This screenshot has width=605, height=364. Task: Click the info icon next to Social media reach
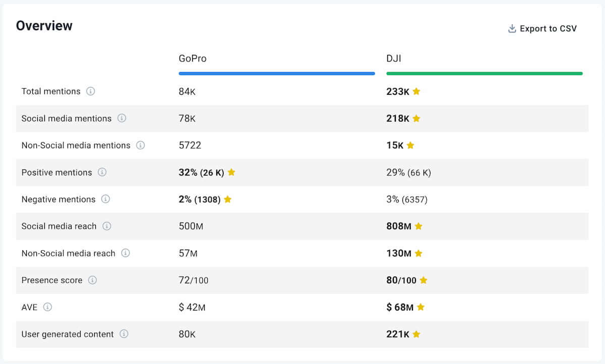107,226
